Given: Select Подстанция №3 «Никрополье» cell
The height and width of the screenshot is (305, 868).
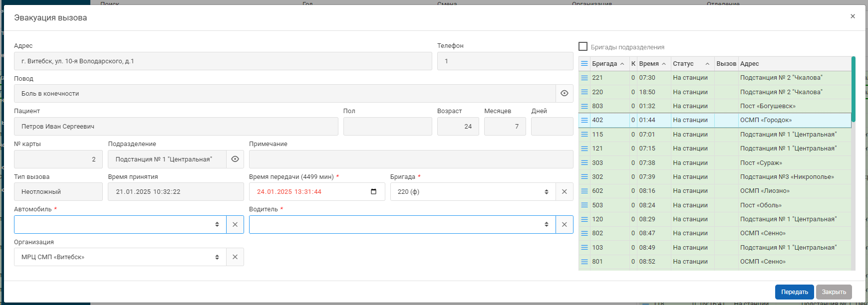Looking at the screenshot, I should [x=795, y=177].
